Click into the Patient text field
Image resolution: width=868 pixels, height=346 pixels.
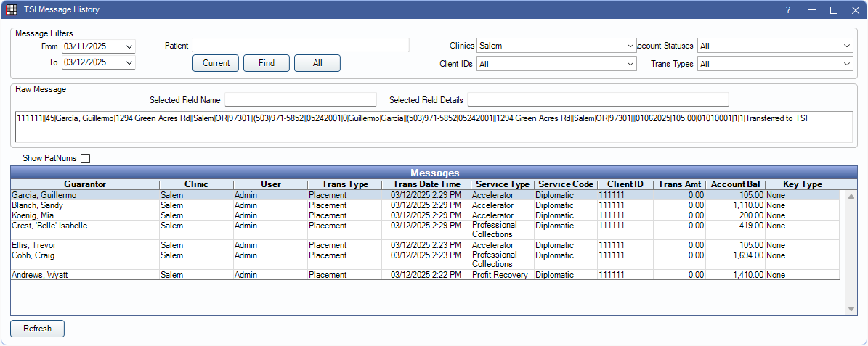pos(301,45)
